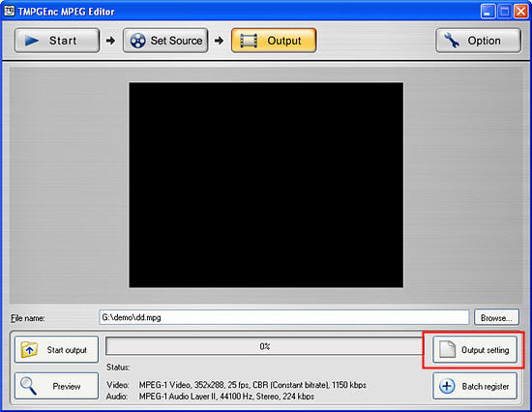Viewport: 532px width, 412px height.
Task: Click the folder icon on Start output
Action: pos(29,349)
